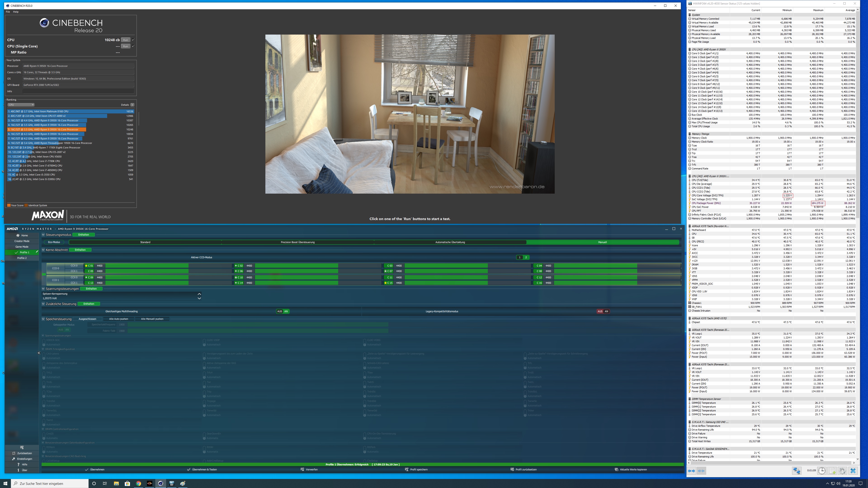Click the green CCD link icon in Ryzen Master

click(44, 274)
